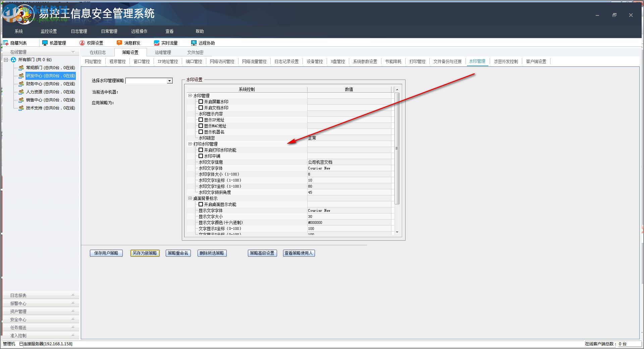Expand the 日志报表 panel

coord(73,295)
